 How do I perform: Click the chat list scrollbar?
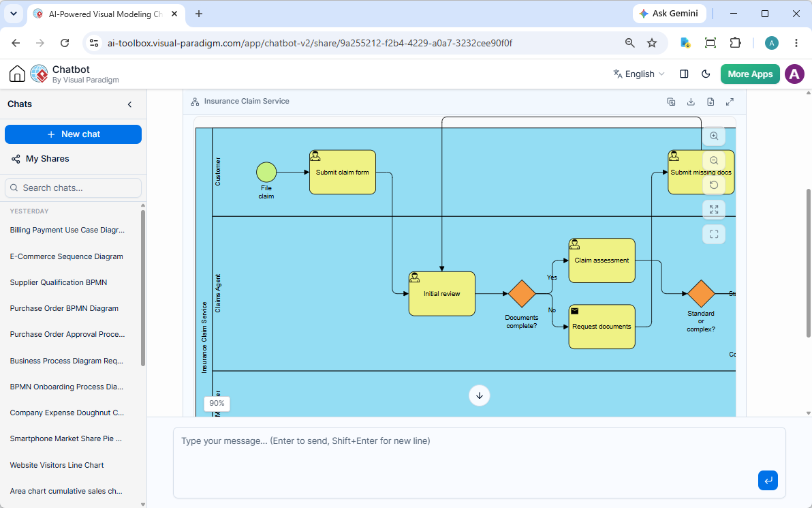(143, 288)
